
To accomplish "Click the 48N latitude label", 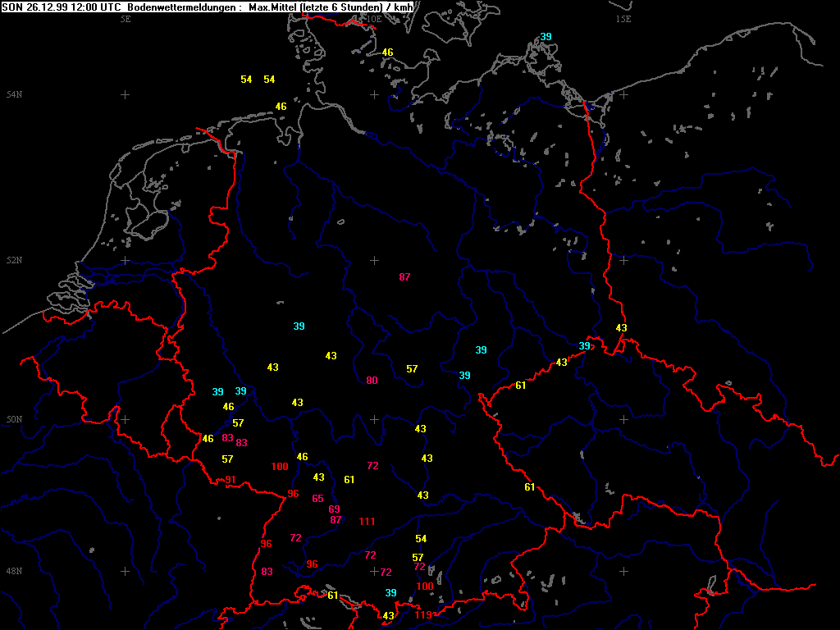I will pos(14,571).
